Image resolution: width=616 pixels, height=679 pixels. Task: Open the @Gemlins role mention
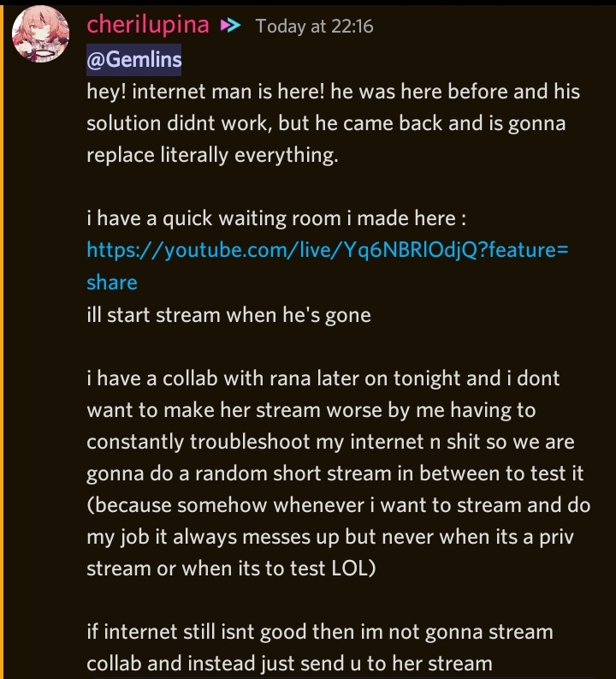coord(134,60)
